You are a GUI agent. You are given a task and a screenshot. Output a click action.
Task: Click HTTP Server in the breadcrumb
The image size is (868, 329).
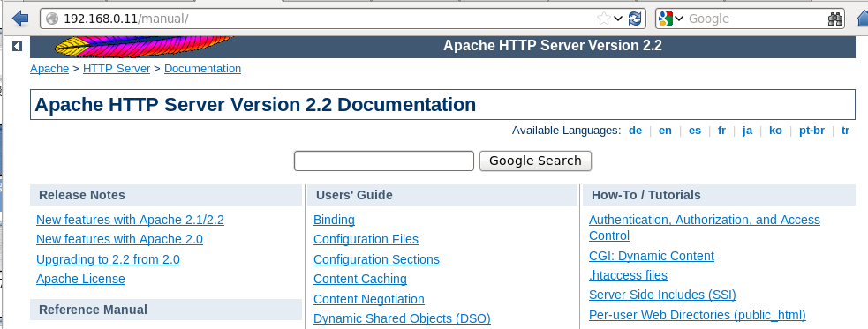pyautogui.click(x=117, y=69)
